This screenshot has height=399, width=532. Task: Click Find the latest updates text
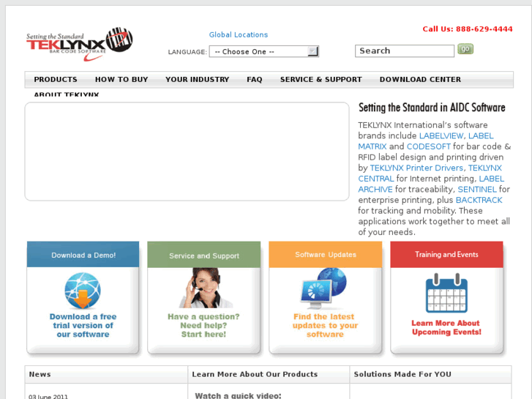coord(325,325)
